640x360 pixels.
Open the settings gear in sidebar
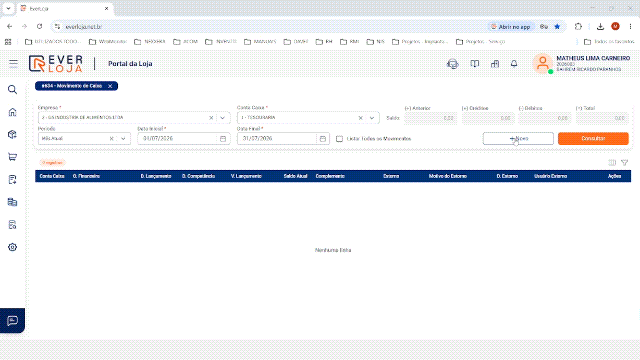(13, 247)
